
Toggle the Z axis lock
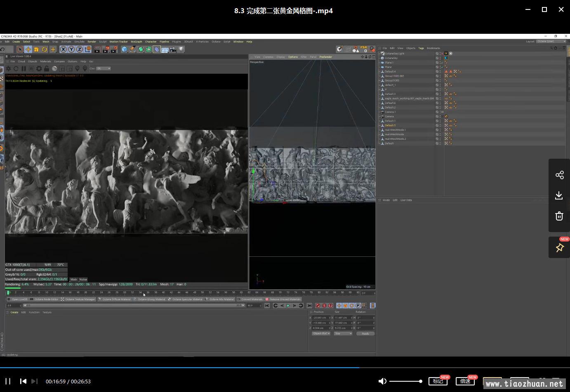pos(79,49)
